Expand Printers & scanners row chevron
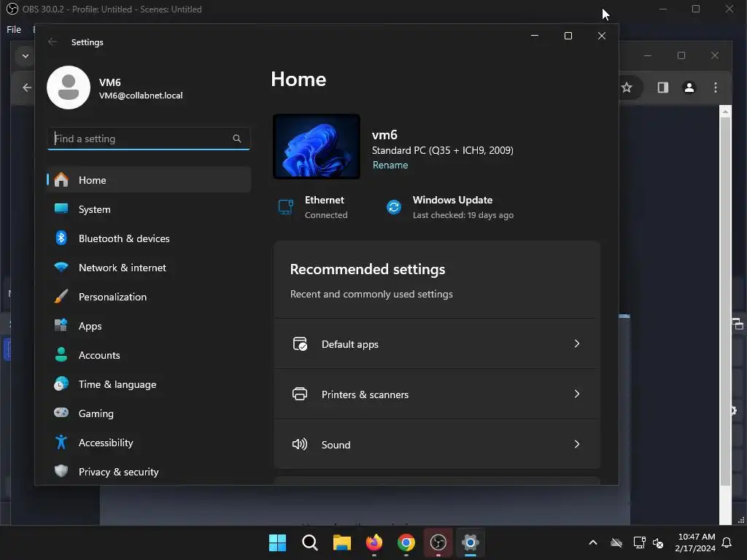This screenshot has height=560, width=747. tap(577, 394)
